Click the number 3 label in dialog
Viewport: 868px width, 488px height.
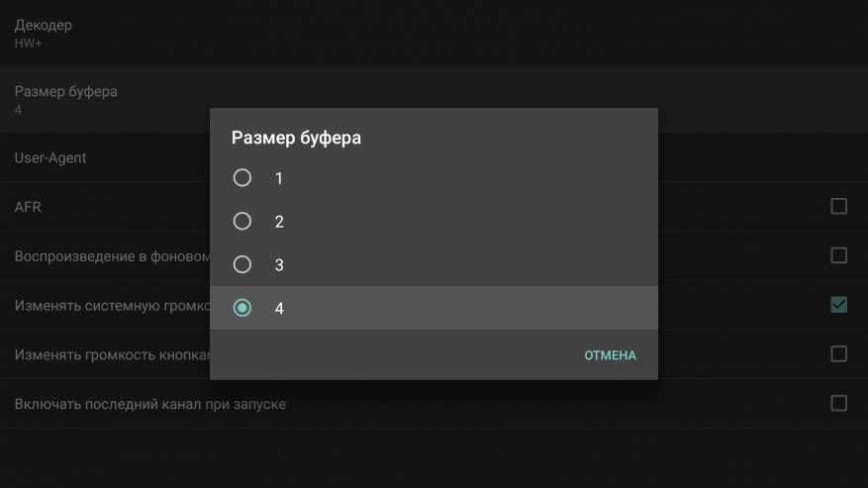point(279,265)
